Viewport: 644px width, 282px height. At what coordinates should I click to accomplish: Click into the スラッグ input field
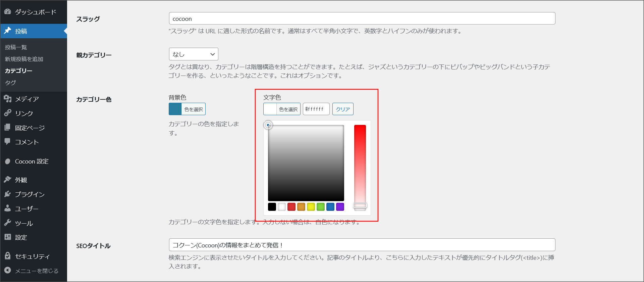[362, 18]
